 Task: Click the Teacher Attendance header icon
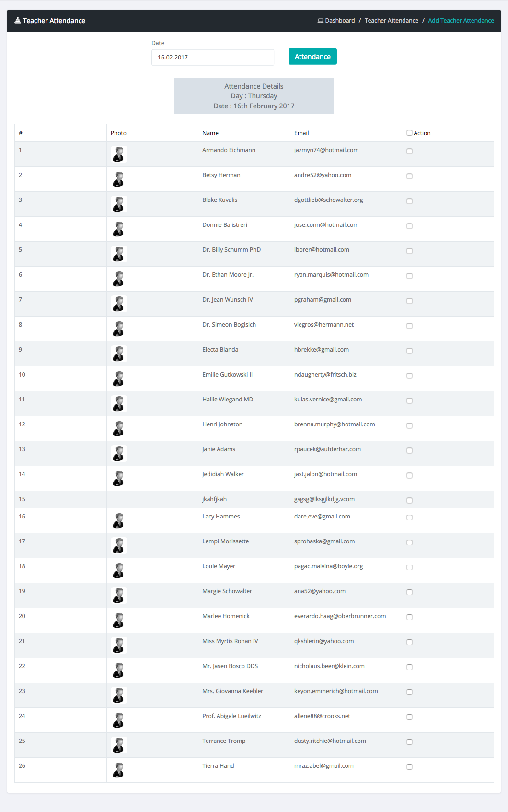(18, 21)
